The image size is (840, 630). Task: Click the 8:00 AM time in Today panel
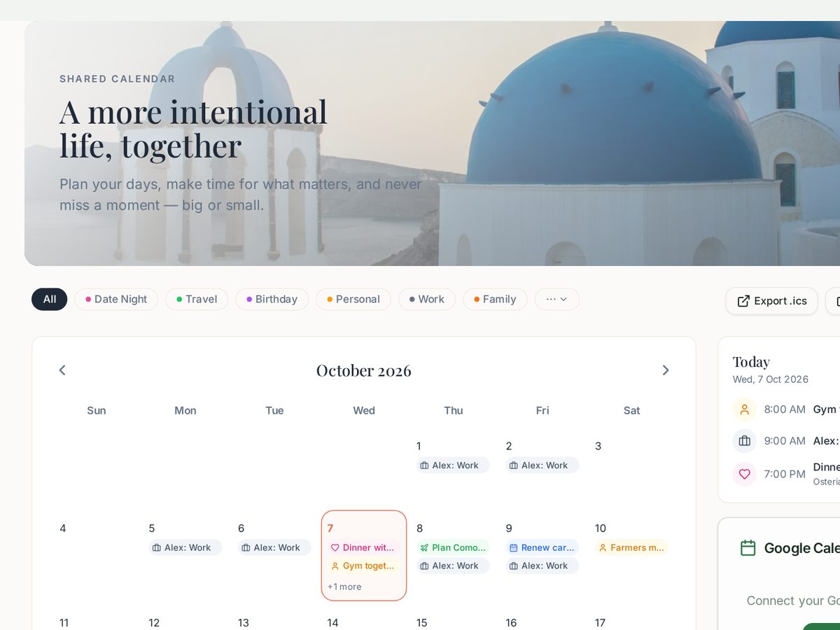tap(785, 409)
